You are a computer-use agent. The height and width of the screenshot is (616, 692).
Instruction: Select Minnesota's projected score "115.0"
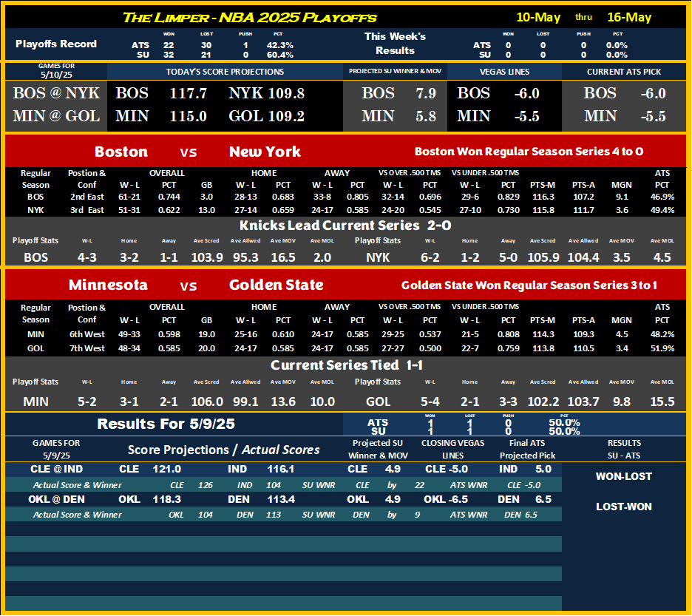tap(188, 116)
